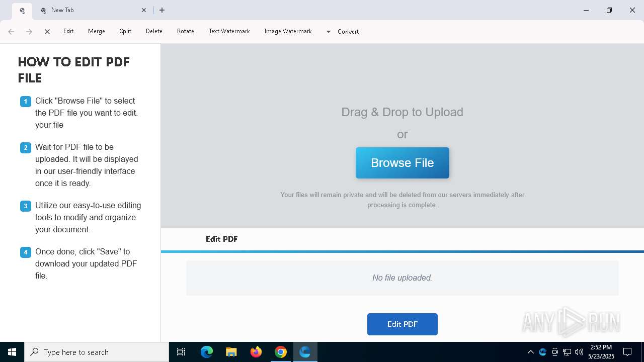Stop page loading with X icon

47,32
